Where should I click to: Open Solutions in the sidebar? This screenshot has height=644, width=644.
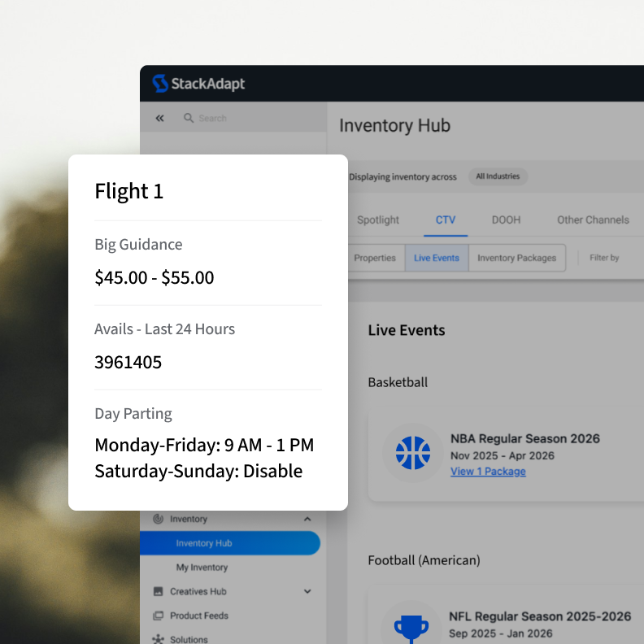pos(189,639)
